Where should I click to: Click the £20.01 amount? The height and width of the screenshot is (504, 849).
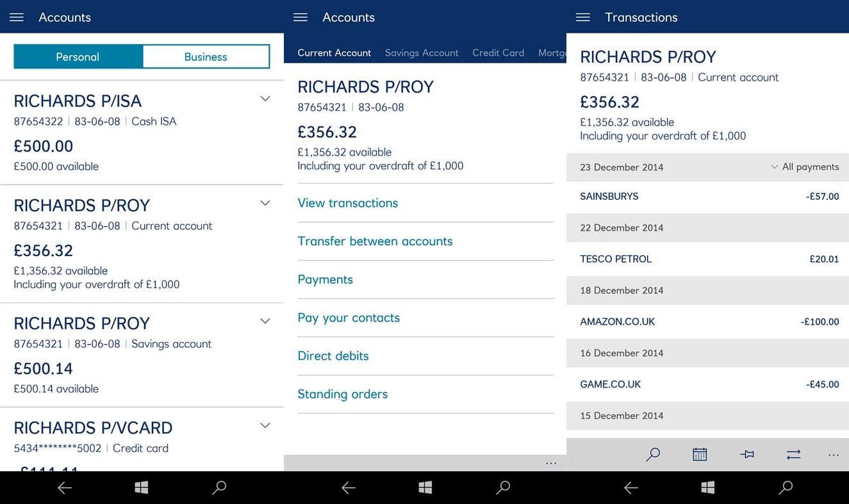(x=824, y=259)
